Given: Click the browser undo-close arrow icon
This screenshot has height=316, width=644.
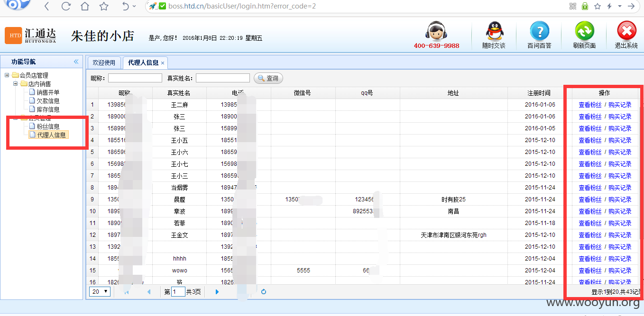Looking at the screenshot, I should pyautogui.click(x=126, y=7).
